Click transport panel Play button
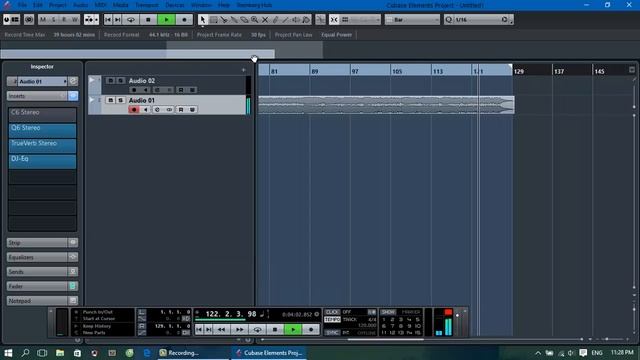The image size is (640, 360). pyautogui.click(x=293, y=329)
